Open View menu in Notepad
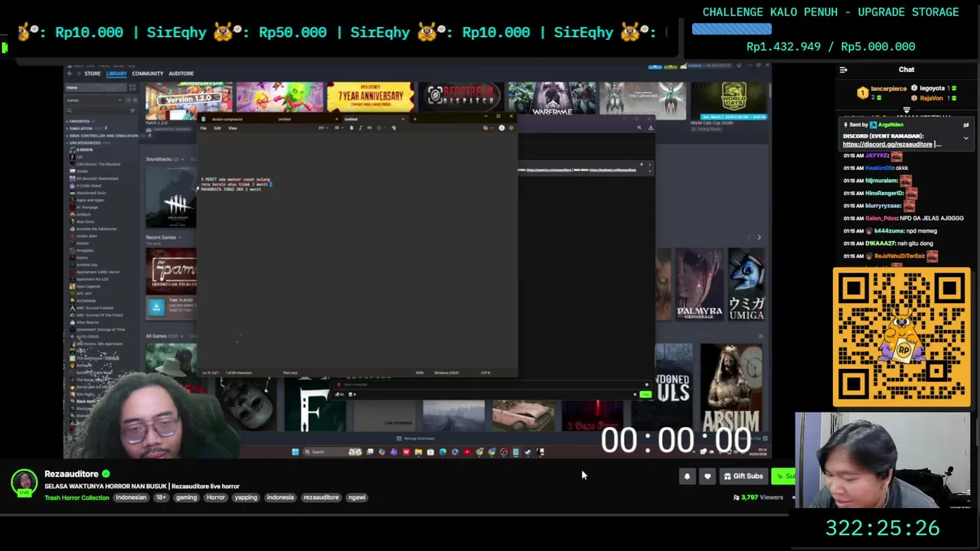The image size is (980, 551). tap(232, 128)
